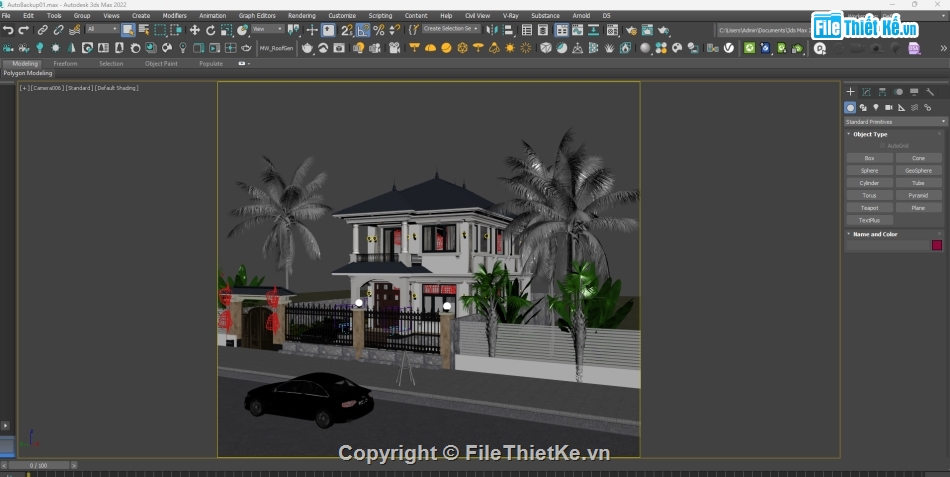
Task: Open the Utilities wrench panel icon
Action: click(930, 92)
